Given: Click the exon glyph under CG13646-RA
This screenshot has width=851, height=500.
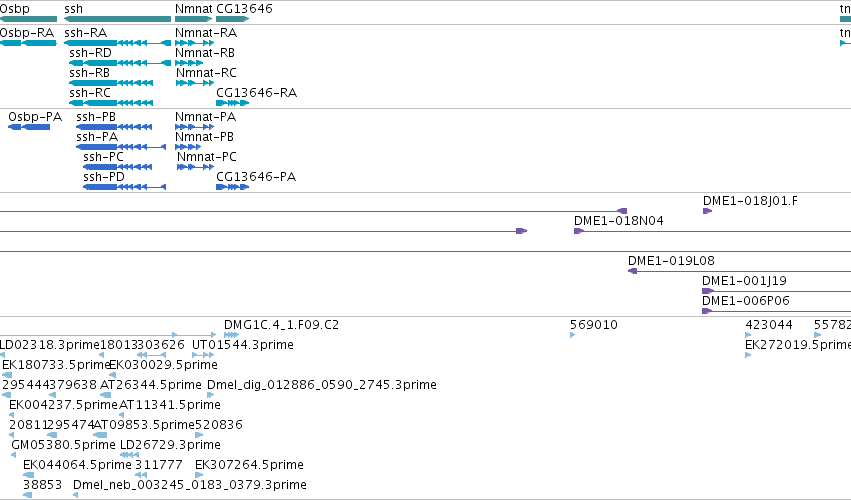Looking at the screenshot, I should pos(232,103).
